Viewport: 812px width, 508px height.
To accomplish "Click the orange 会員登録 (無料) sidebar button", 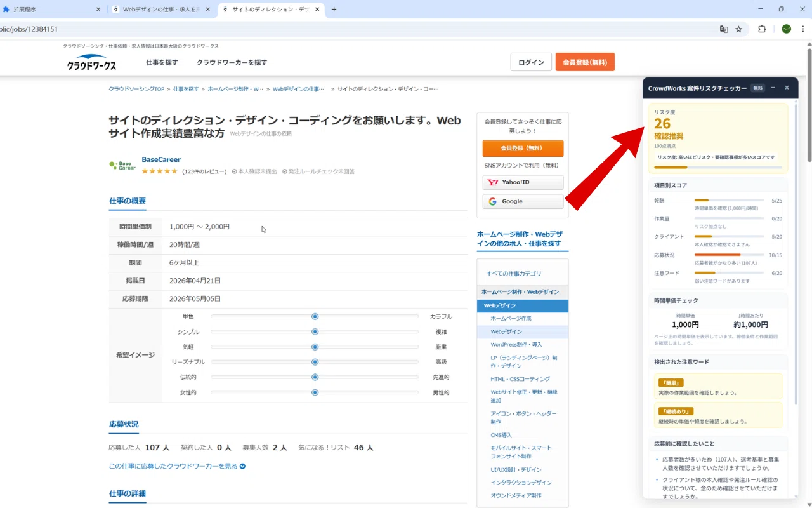I will tap(523, 148).
